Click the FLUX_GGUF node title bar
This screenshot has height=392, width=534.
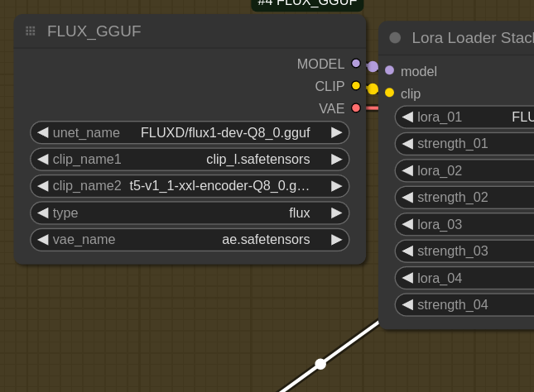point(190,31)
